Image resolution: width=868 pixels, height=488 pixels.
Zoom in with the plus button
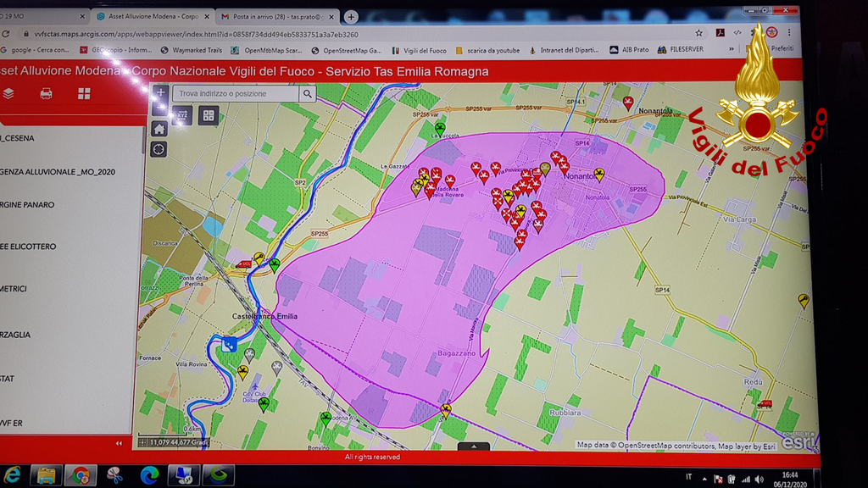point(160,92)
